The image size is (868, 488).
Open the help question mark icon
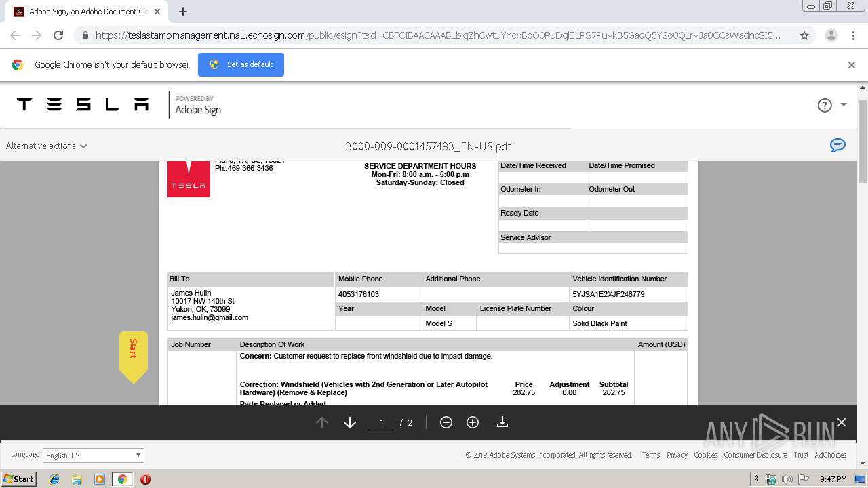pos(825,105)
